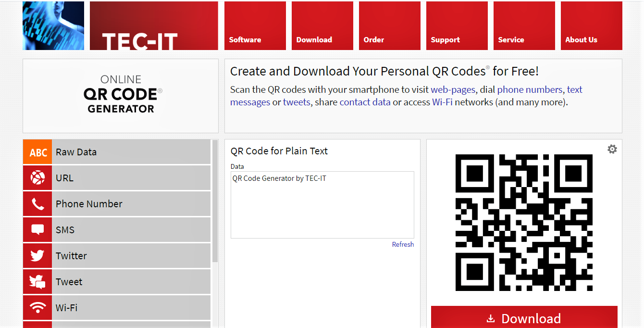Choose the SMS data type

pos(117,230)
